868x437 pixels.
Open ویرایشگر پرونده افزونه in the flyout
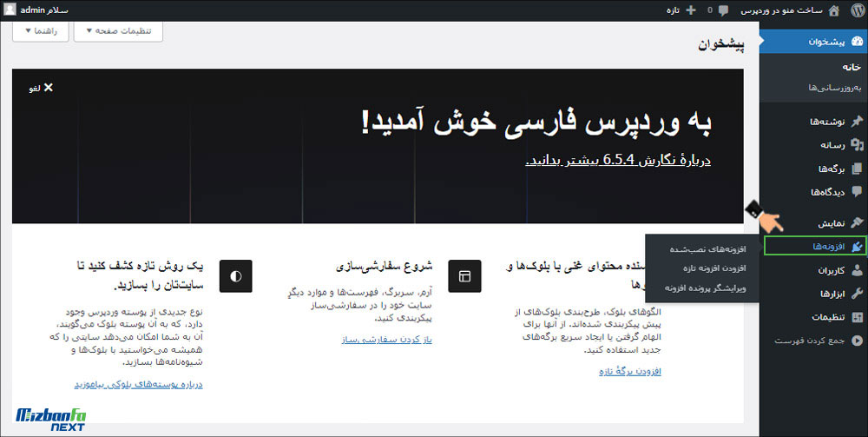click(705, 288)
